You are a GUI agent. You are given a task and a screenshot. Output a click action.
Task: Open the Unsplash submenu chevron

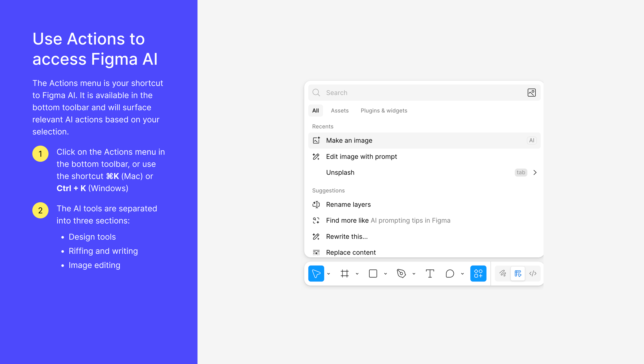pos(535,172)
